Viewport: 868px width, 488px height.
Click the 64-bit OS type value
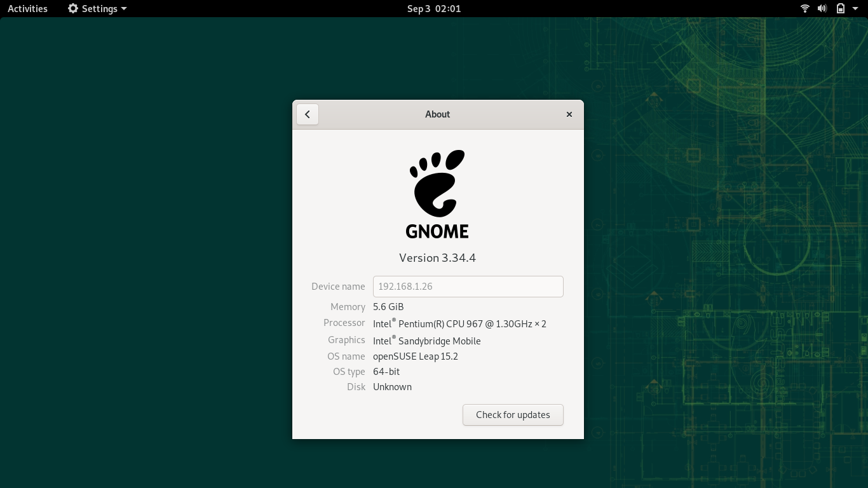[x=386, y=372]
